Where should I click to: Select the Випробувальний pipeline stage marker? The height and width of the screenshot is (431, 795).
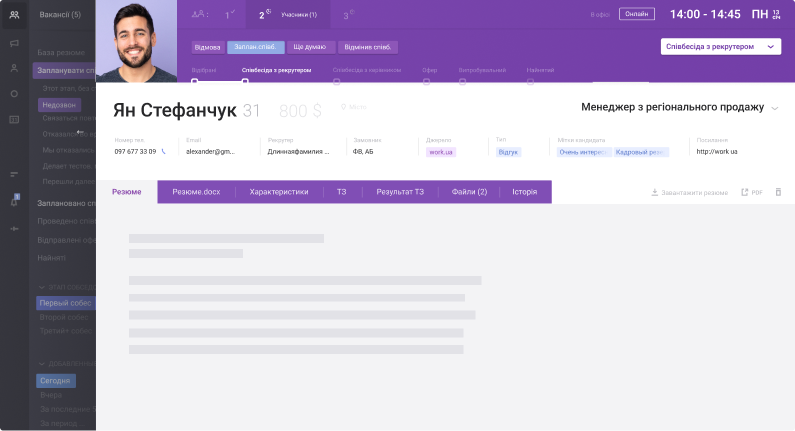click(x=462, y=81)
